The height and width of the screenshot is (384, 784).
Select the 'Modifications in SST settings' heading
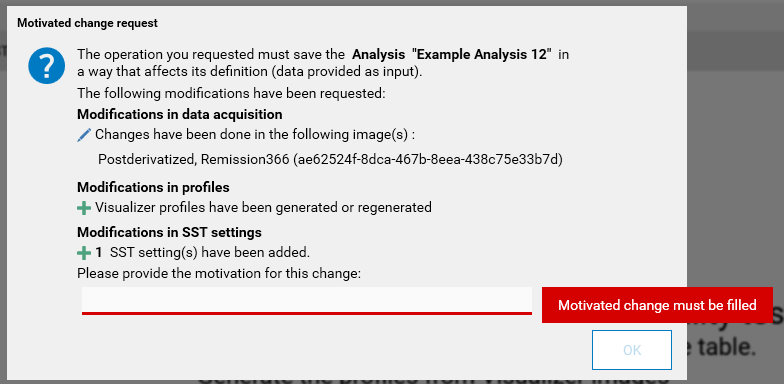pyautogui.click(x=169, y=232)
